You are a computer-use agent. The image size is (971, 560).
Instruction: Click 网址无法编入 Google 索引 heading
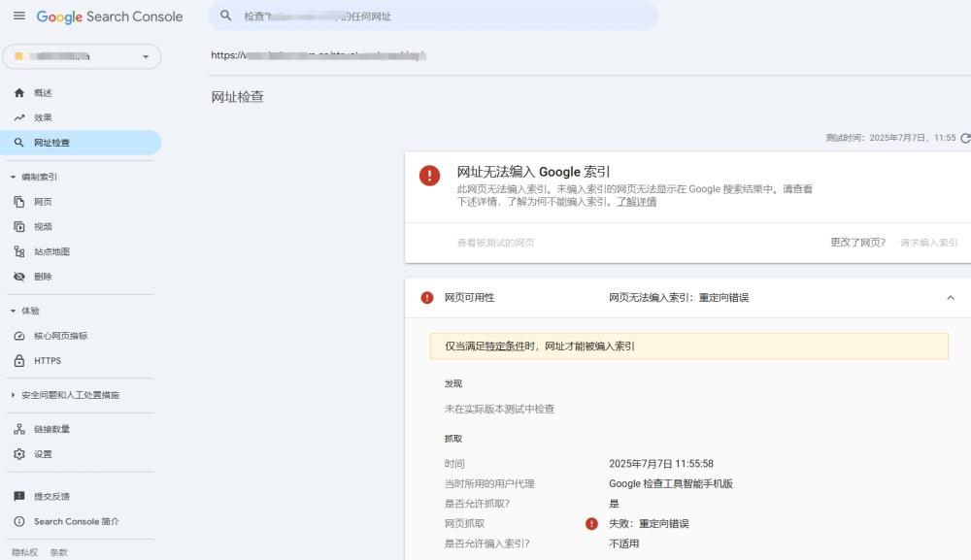(533, 172)
